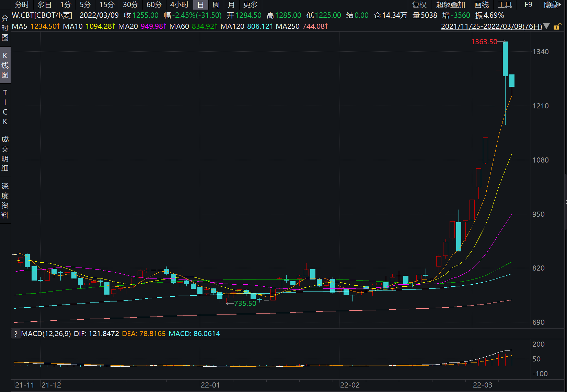
Task: Open the 更多 periods dropdown
Action: (250, 5)
